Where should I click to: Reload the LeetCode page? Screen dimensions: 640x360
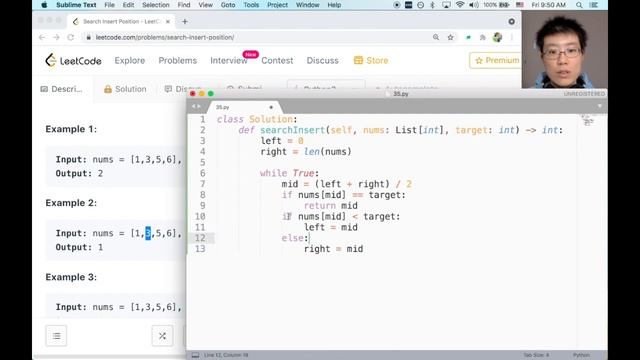pyautogui.click(x=71, y=37)
